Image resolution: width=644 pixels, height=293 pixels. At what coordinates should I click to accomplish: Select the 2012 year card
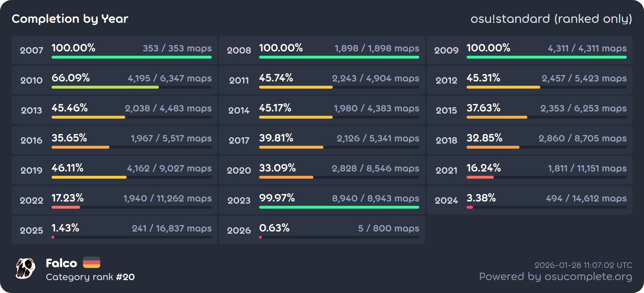pyautogui.click(x=529, y=80)
